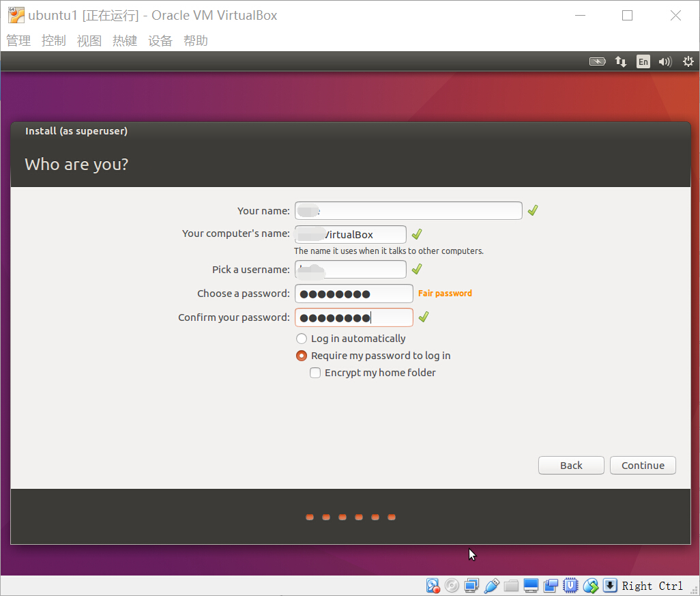This screenshot has height=596, width=700.
Task: Click the CPU virtualization status icon
Action: tap(570, 585)
